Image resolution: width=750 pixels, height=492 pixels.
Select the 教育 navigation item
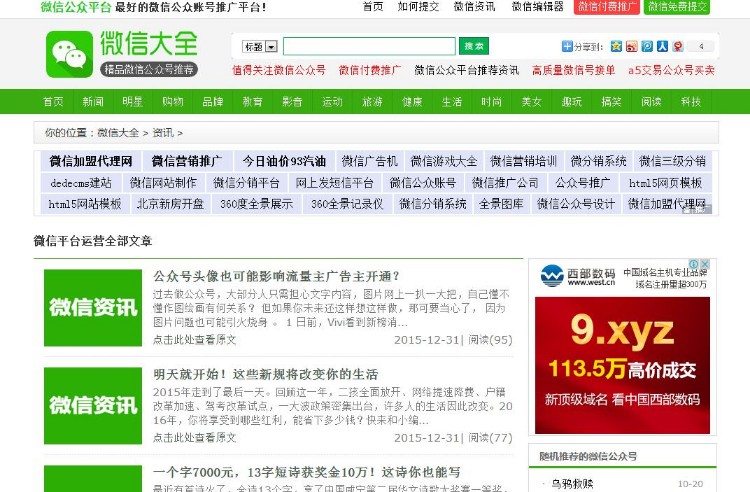click(x=252, y=101)
